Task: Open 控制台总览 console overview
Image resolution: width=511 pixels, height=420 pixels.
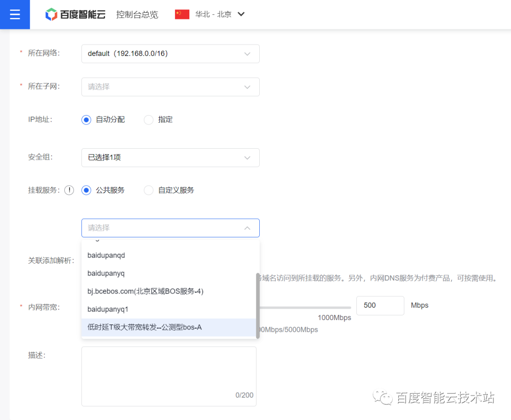Action: coord(137,15)
